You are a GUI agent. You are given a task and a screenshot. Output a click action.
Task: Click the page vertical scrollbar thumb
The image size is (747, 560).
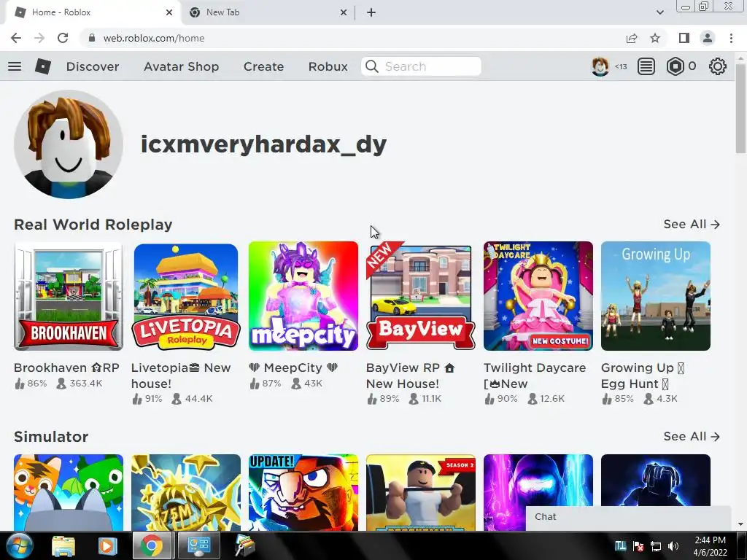pyautogui.click(x=741, y=109)
